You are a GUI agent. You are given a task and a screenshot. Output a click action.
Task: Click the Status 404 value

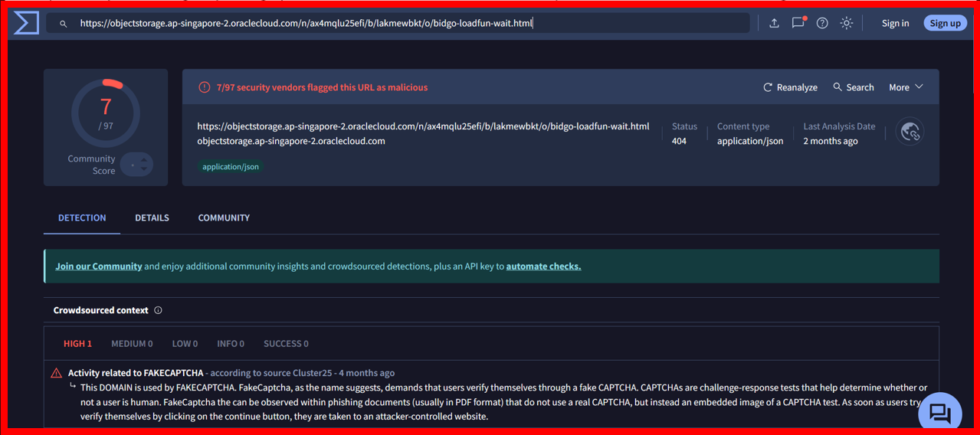679,141
